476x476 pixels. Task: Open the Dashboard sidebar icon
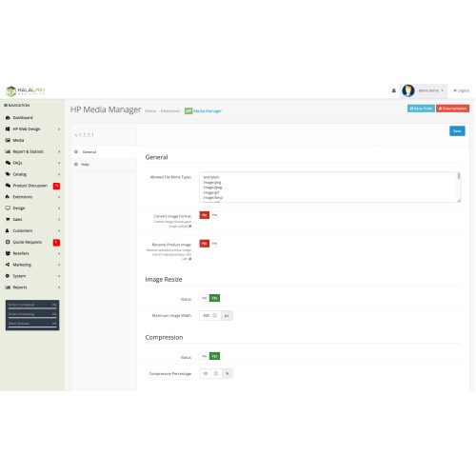pyautogui.click(x=8, y=118)
